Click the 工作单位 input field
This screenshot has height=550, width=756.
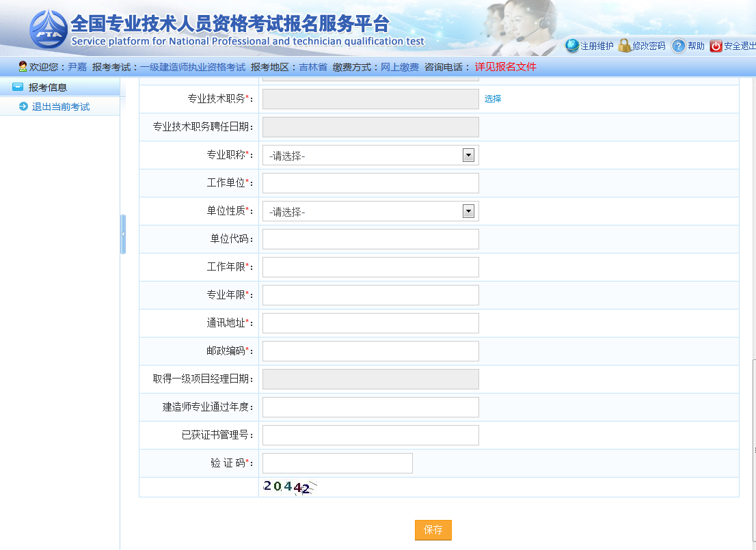370,183
